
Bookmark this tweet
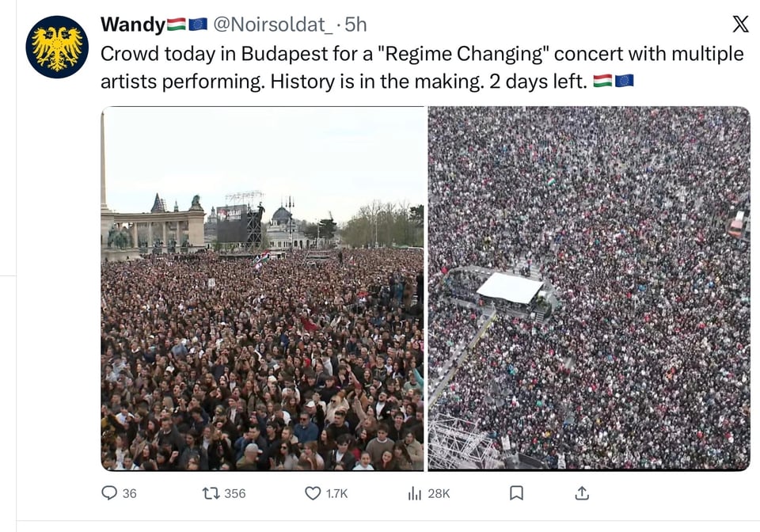tap(516, 492)
